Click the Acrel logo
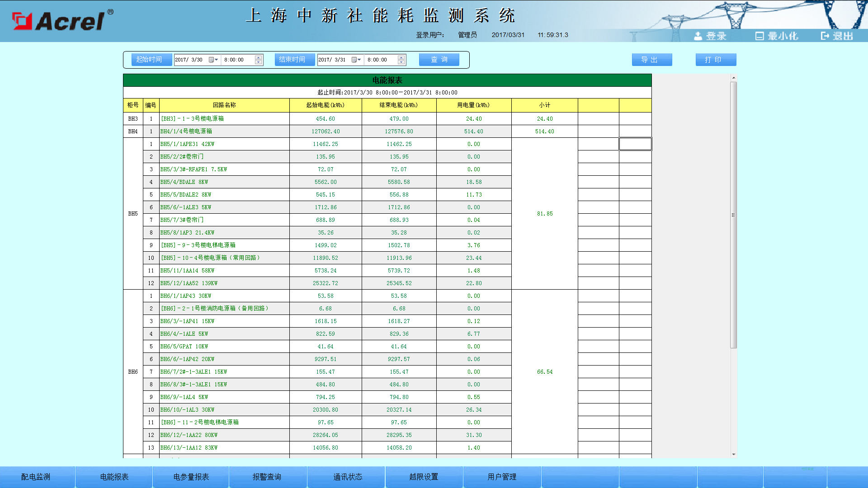 pos(63,20)
